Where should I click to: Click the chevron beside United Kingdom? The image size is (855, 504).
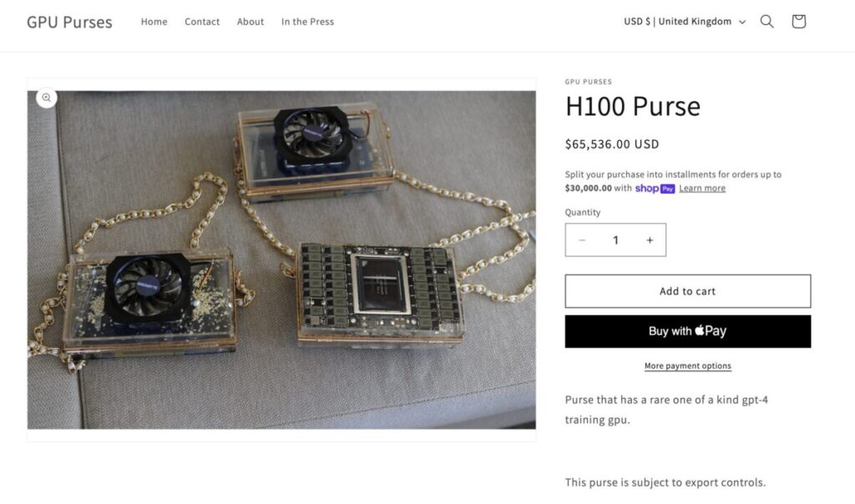(x=741, y=23)
